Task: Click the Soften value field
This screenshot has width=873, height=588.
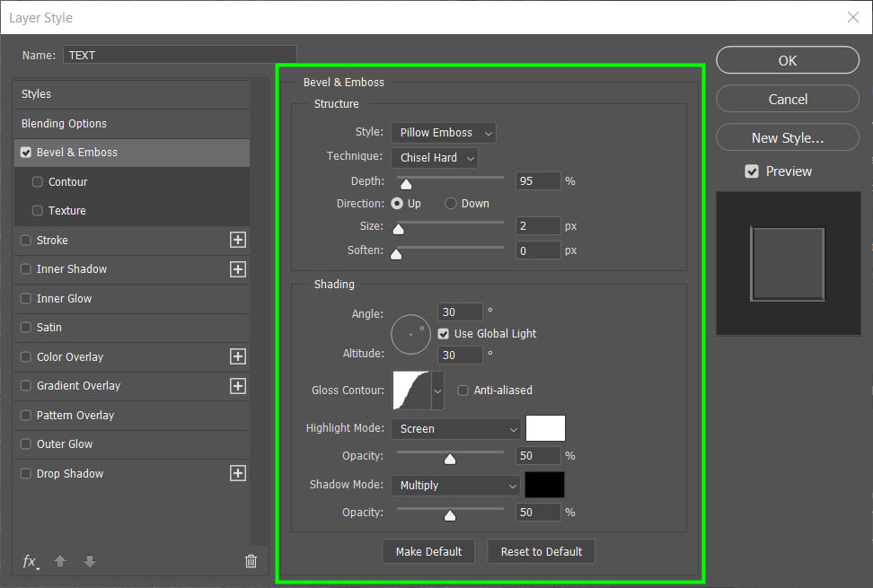Action: click(x=538, y=250)
